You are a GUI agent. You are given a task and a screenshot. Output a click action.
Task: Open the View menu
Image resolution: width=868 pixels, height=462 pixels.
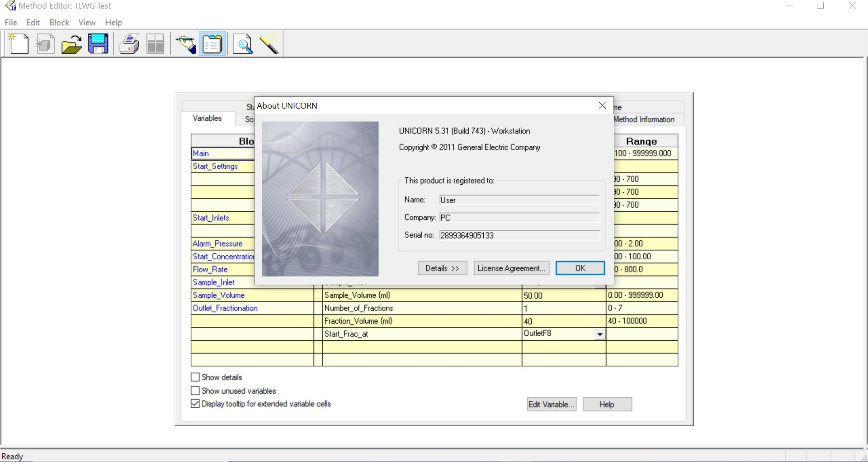(87, 22)
